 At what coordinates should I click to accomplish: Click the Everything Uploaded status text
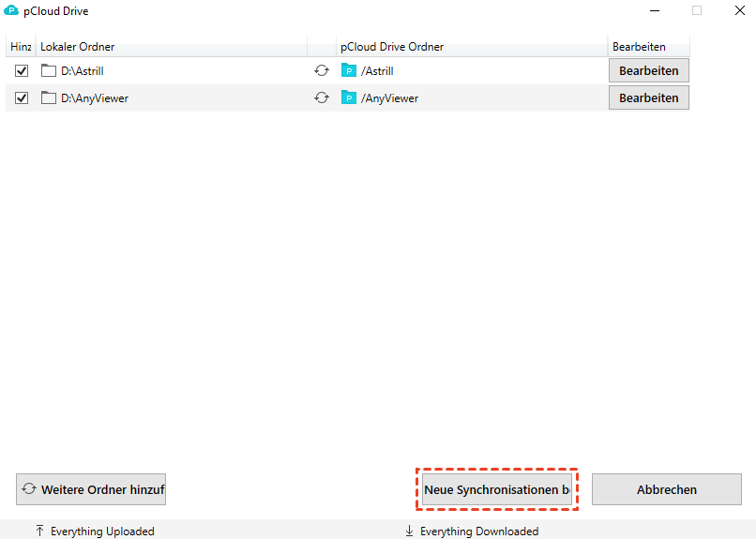[102, 531]
